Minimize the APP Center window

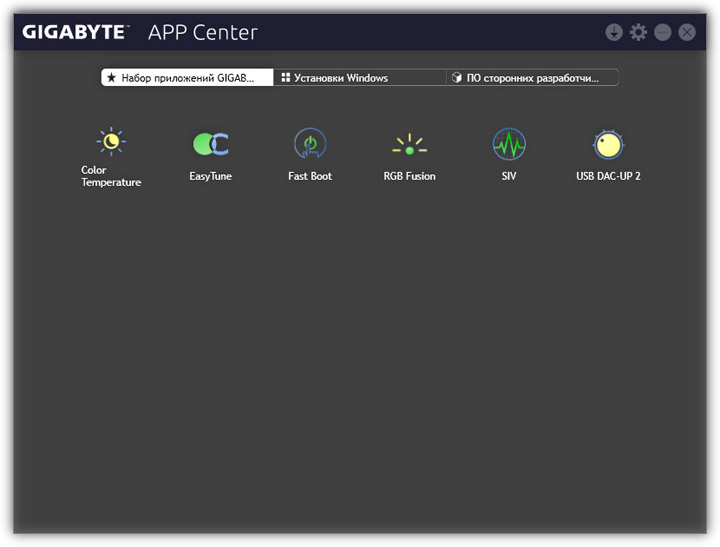[662, 32]
